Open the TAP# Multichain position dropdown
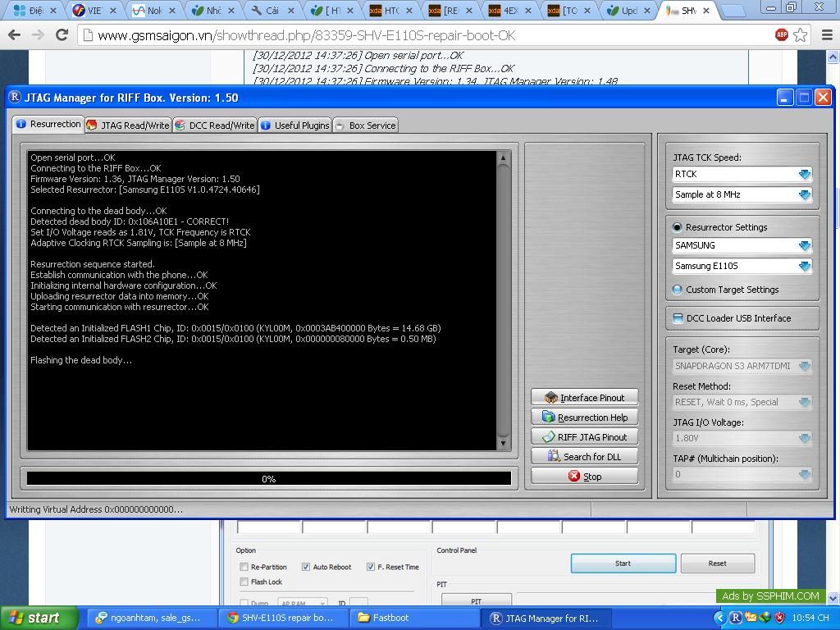Screen dimensions: 840x630 click(x=742, y=474)
